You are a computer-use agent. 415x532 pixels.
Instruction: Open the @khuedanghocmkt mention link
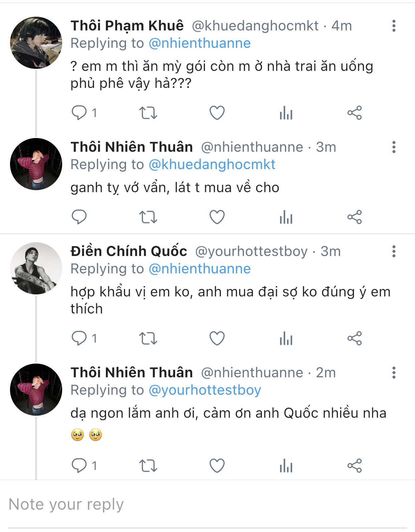[212, 165]
